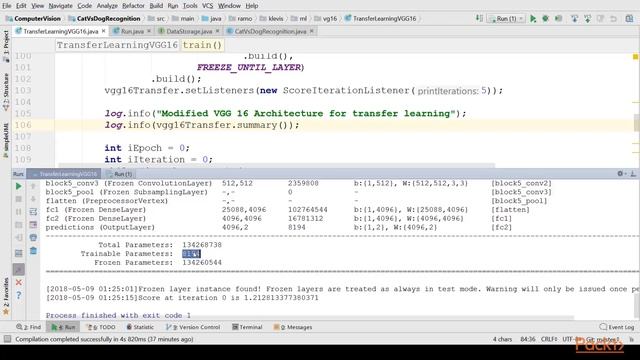This screenshot has height=360, width=640.
Task: Click the Dump threads icon in the Run panel
Action: click(x=18, y=225)
